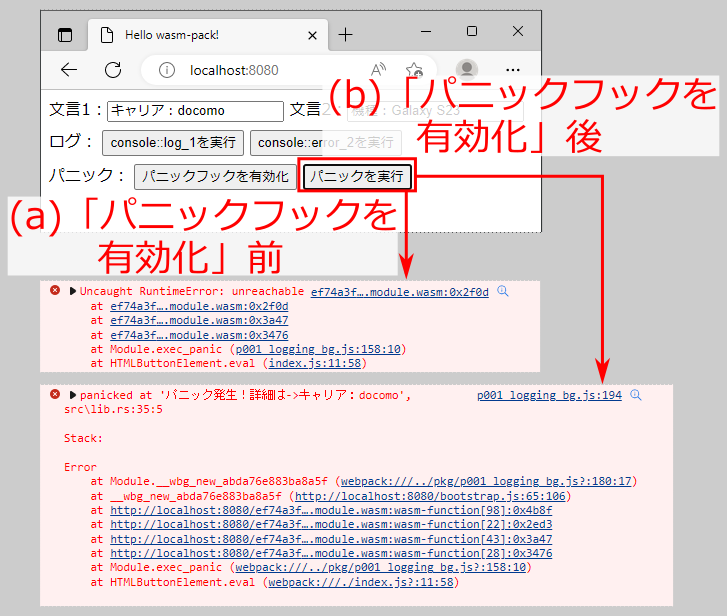Expand the Uncaught RuntimeError message
This screenshot has width=727, height=616.
coord(73,291)
